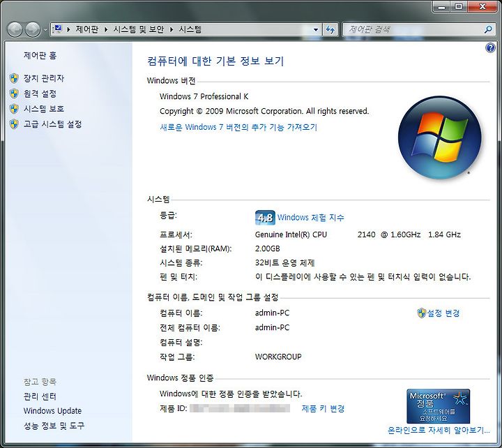The width and height of the screenshot is (502, 448).
Task: Click the Back navigation arrow button
Action: [15, 30]
